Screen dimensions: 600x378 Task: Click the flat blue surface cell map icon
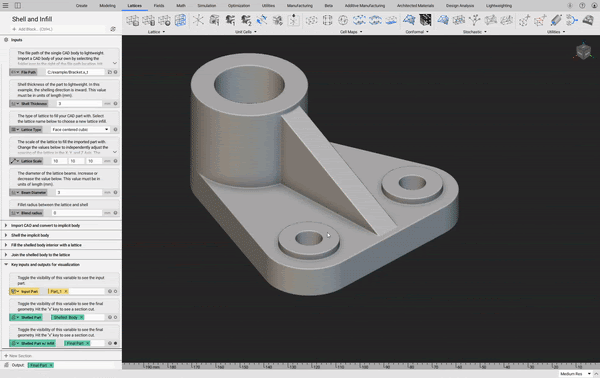pyautogui.click(x=391, y=21)
